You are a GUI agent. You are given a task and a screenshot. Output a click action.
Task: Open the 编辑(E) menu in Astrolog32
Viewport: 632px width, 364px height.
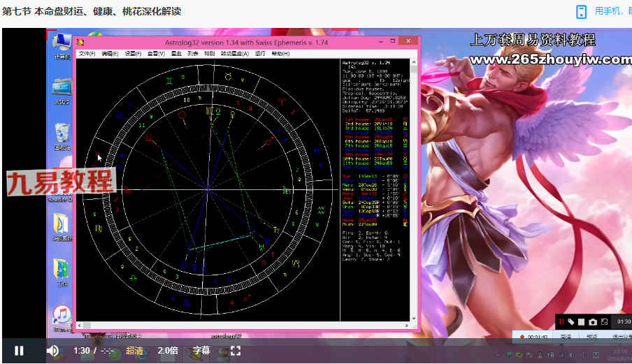pos(110,54)
